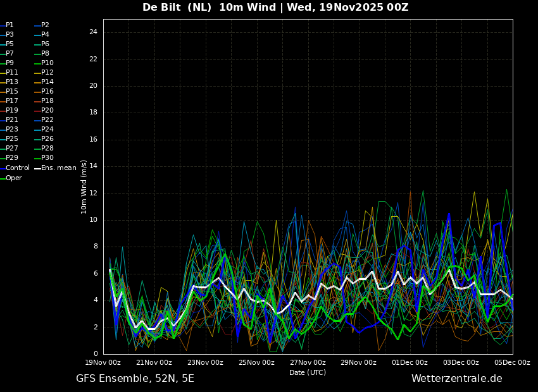Screen dimensions: 538x392
Task: Select the P19 legend entry
Action: 9,111
